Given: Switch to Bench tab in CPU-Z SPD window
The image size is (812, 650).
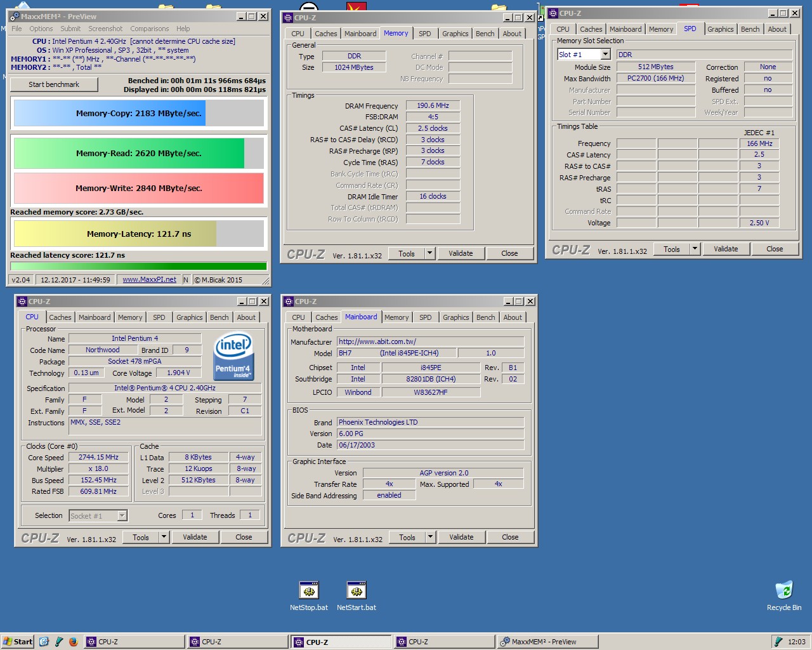Looking at the screenshot, I should [750, 29].
